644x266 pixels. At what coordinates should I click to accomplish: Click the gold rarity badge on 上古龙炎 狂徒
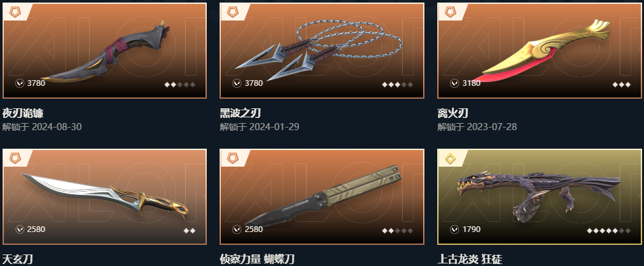click(x=450, y=158)
